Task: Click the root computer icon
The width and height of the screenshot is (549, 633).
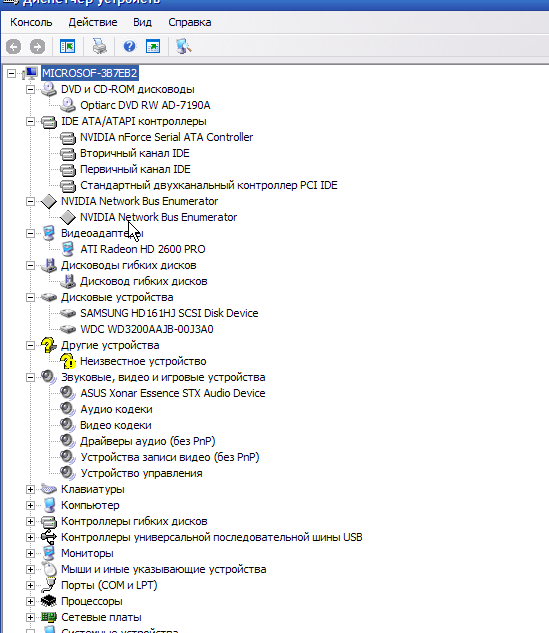Action: click(29, 73)
